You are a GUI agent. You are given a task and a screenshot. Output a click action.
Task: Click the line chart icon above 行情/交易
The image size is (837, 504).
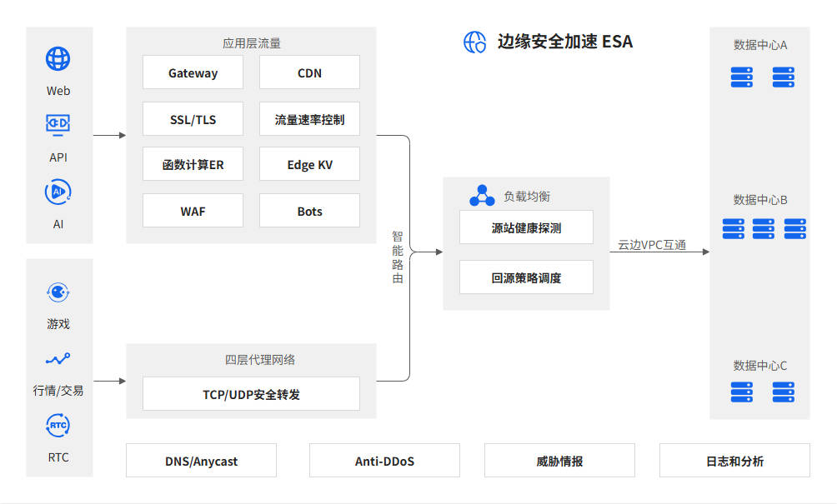58,359
